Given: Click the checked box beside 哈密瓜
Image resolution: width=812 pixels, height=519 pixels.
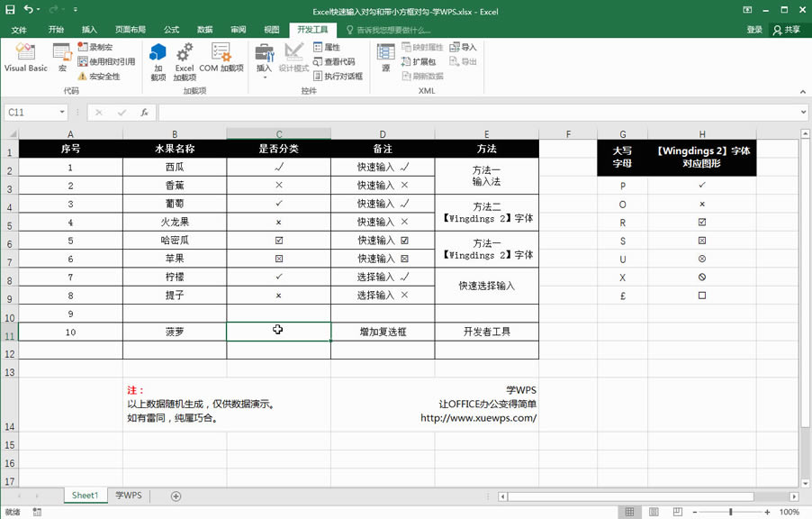Looking at the screenshot, I should click(x=278, y=241).
